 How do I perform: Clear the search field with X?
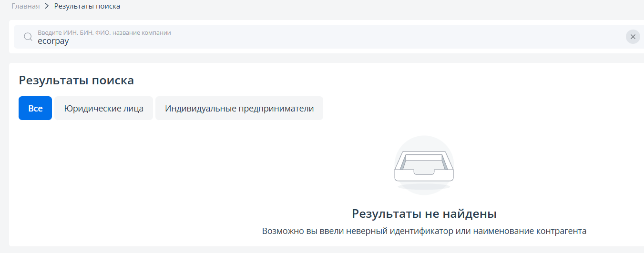pyautogui.click(x=633, y=37)
